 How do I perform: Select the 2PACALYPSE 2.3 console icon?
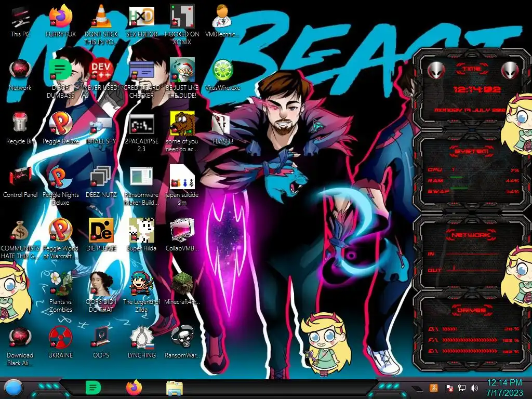point(141,124)
